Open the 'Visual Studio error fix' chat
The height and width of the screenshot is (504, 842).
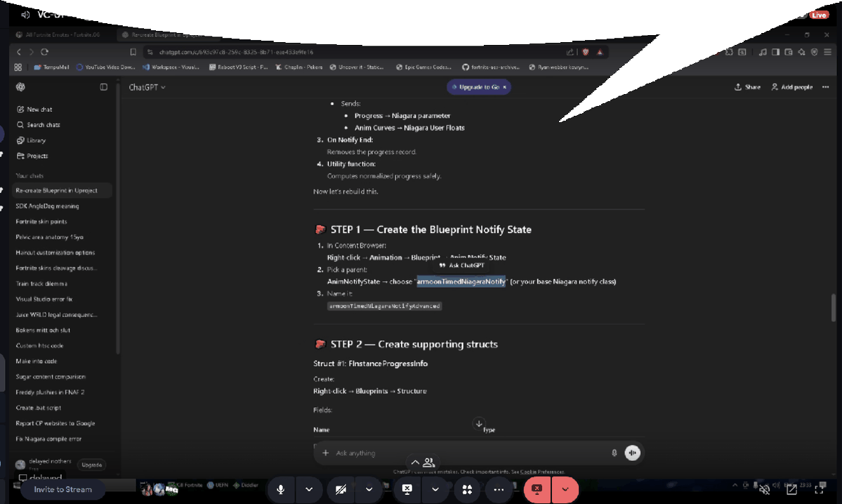(44, 299)
